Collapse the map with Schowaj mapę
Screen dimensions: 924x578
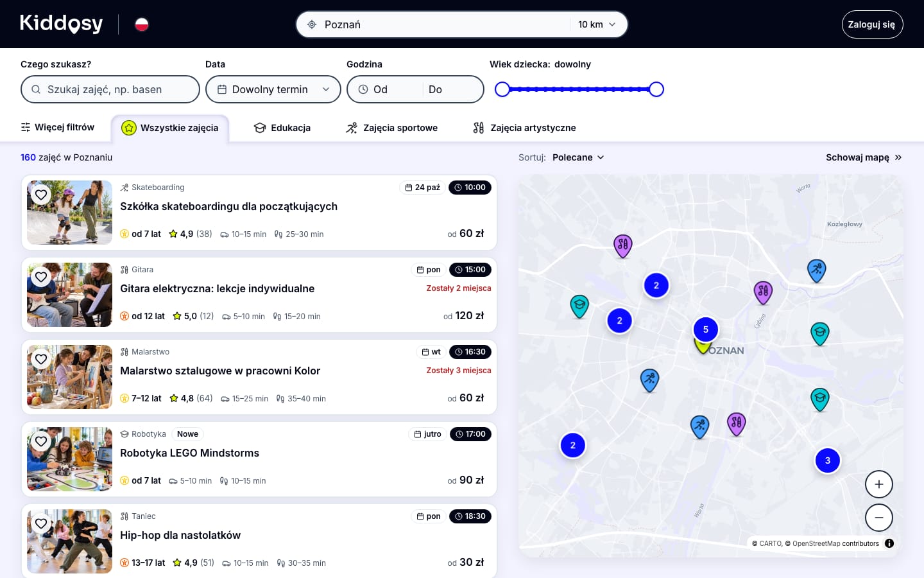[864, 157]
